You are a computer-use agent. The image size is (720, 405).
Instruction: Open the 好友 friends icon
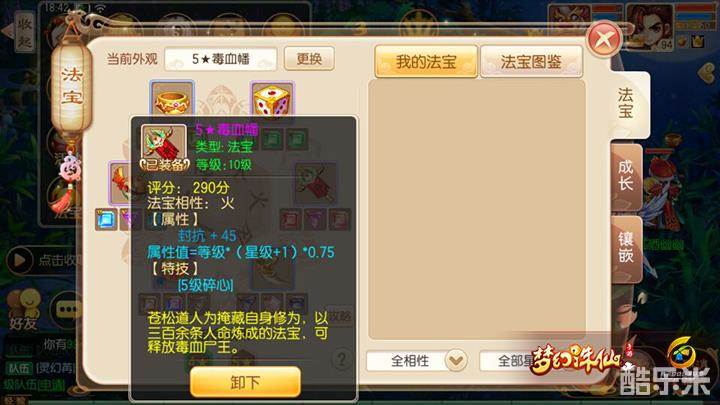click(23, 309)
